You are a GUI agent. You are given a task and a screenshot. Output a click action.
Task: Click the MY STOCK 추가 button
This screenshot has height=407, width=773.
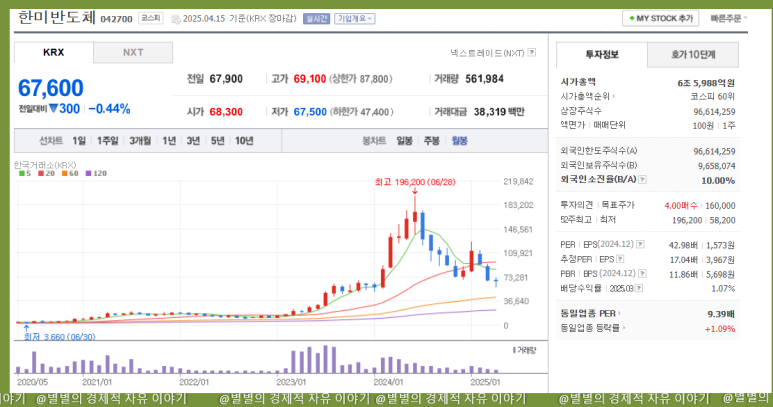click(661, 19)
